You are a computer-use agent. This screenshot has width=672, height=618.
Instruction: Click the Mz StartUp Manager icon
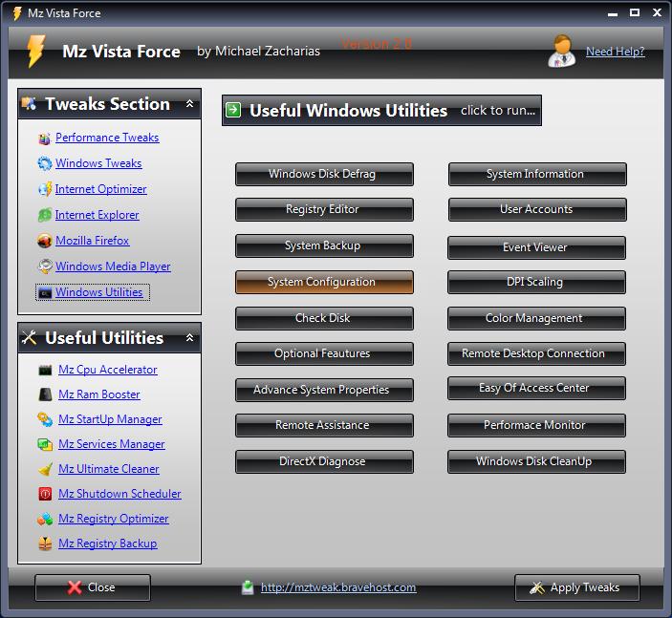click(44, 419)
